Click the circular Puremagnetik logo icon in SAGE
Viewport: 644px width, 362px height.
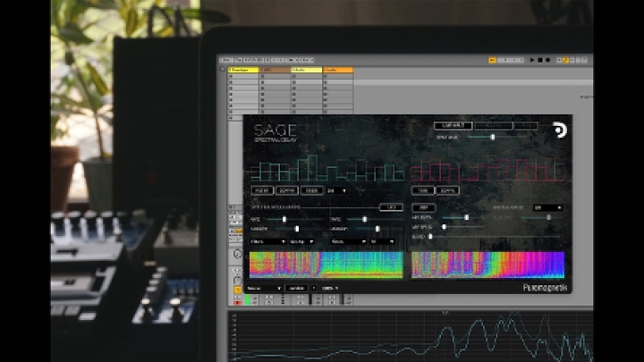(560, 130)
